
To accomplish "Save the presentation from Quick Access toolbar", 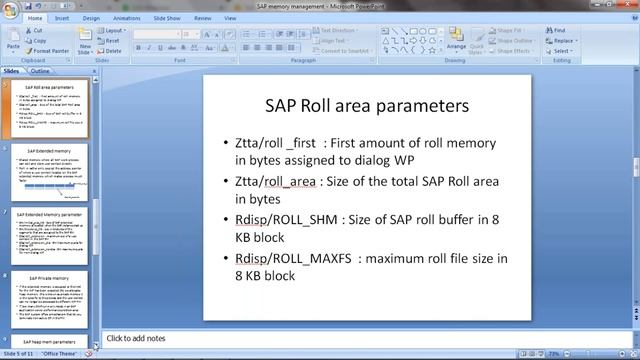I will pos(28,6).
